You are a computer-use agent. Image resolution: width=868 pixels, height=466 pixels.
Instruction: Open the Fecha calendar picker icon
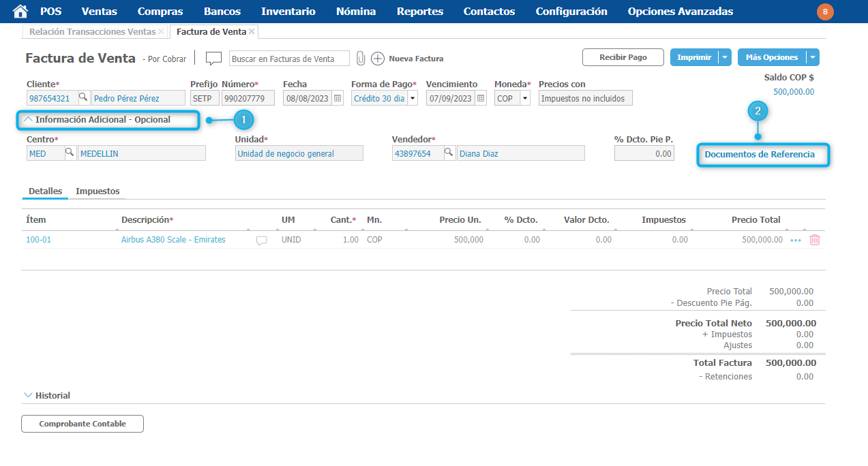(338, 98)
